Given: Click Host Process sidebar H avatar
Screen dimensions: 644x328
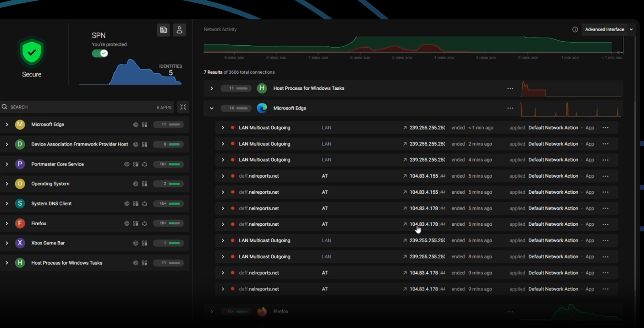Looking at the screenshot, I should (20, 263).
